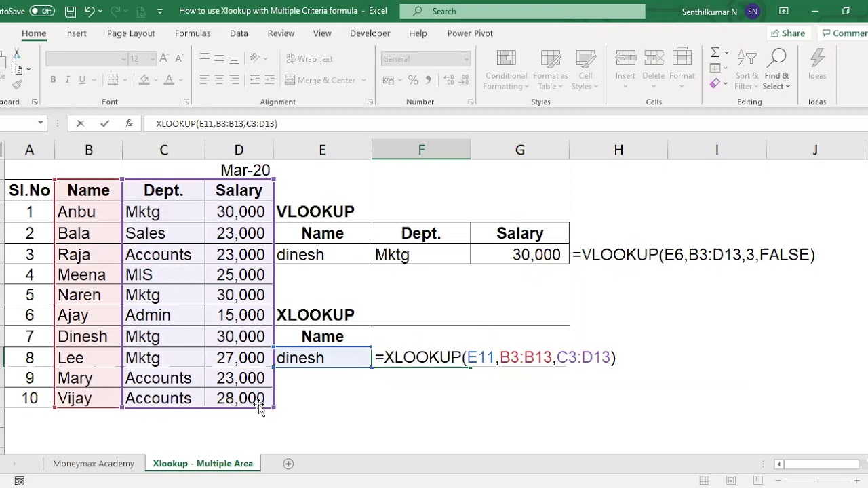Click the Orientation text angle icon
This screenshot has width=868, height=488.
tap(256, 59)
